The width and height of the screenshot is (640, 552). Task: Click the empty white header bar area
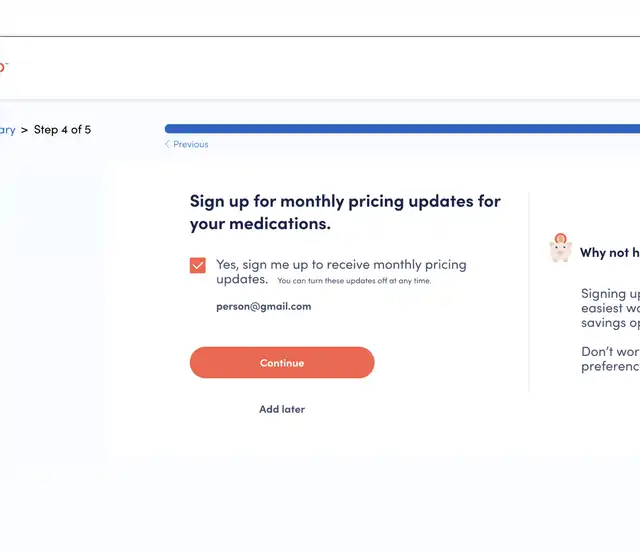320,68
